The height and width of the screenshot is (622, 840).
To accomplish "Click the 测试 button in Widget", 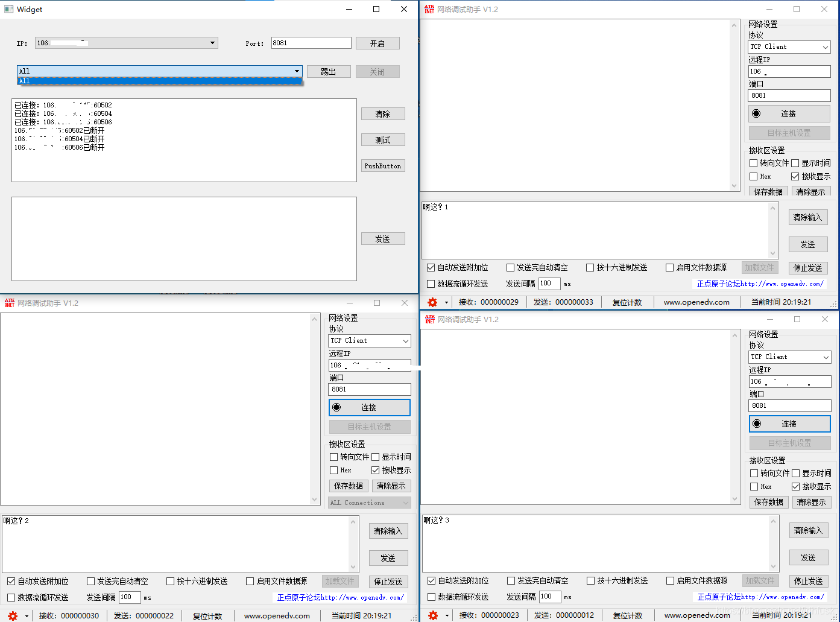I will coord(383,140).
